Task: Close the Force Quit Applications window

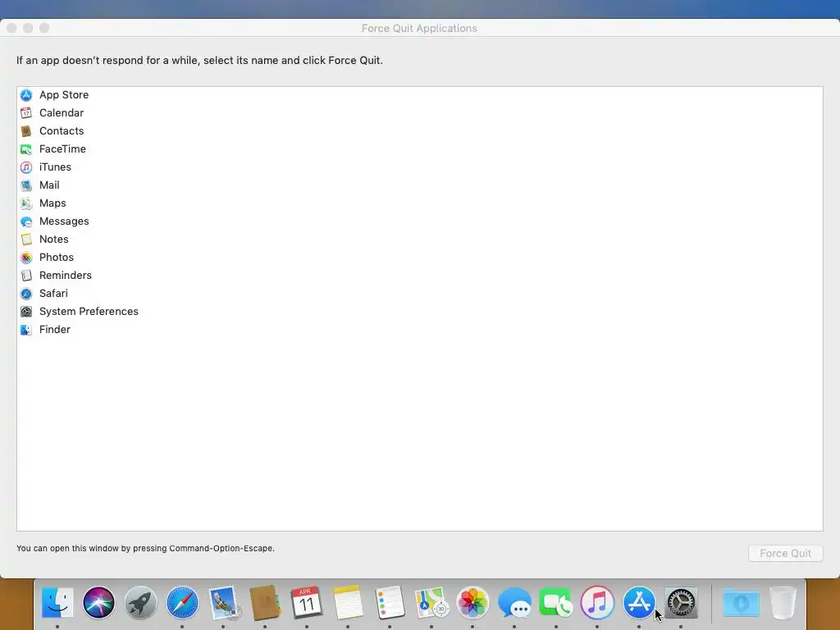Action: pos(11,28)
